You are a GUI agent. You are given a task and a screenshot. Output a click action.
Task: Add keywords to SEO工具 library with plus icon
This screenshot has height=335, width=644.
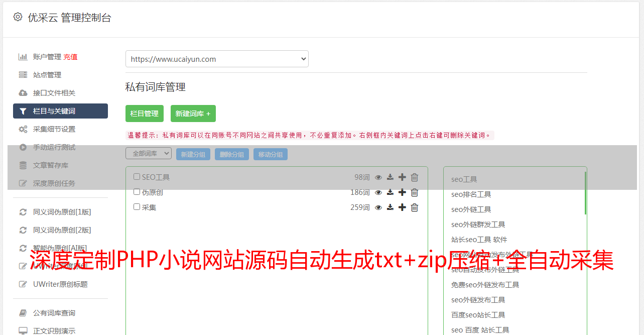(x=402, y=177)
